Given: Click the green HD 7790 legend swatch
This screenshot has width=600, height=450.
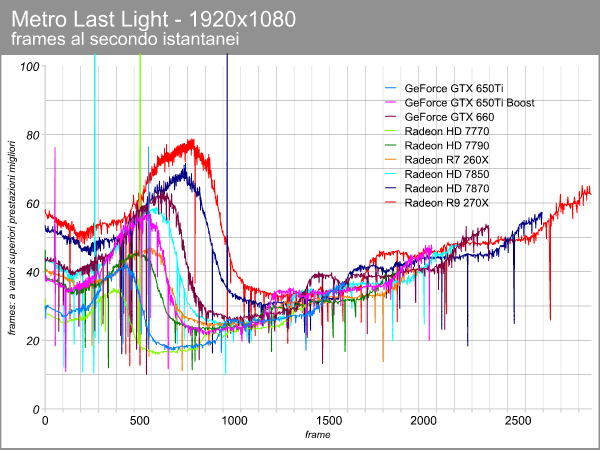Looking at the screenshot, I should click(390, 146).
